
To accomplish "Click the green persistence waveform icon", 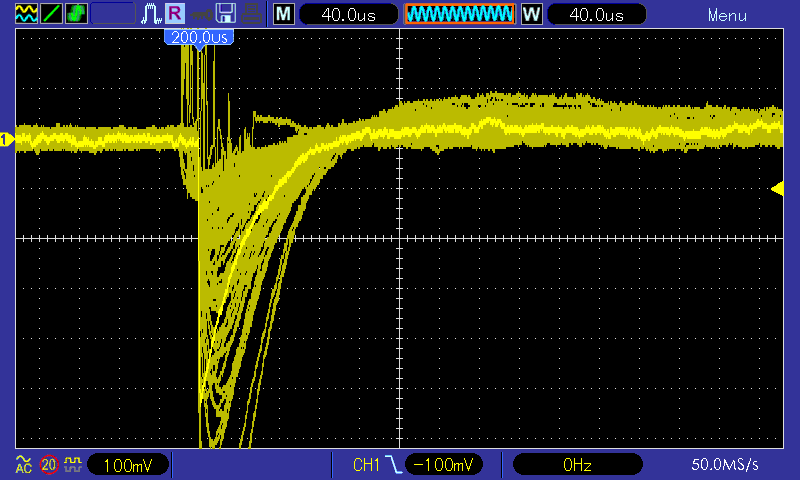I will click(76, 14).
